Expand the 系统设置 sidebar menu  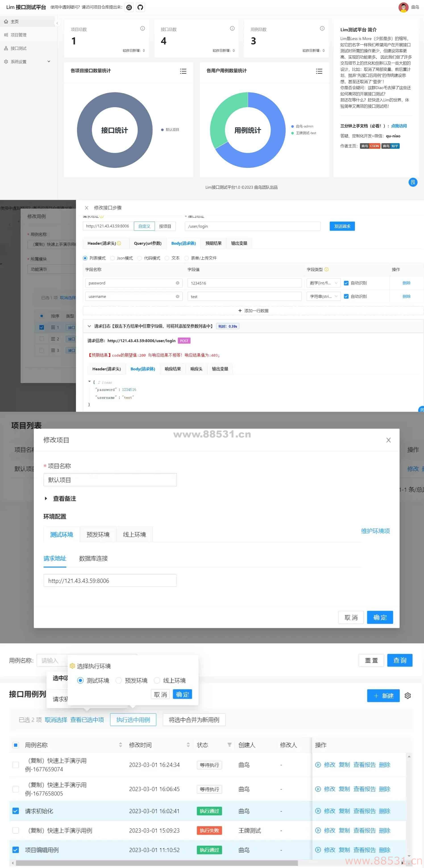[27, 62]
